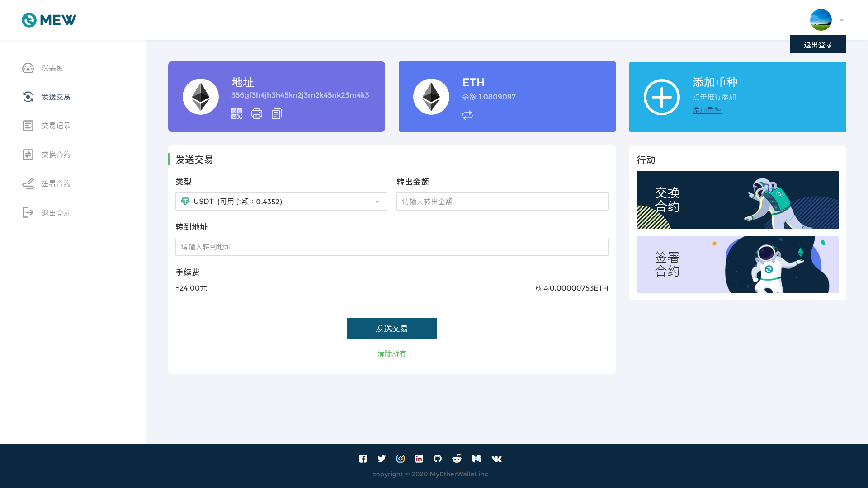
Task: Open the GitHub link in footer
Action: 438,459
